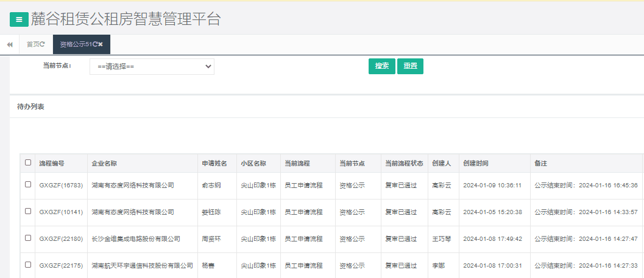The image size is (644, 278).
Task: Open the 当前节点 ==请选择== dropdown
Action: pos(152,66)
